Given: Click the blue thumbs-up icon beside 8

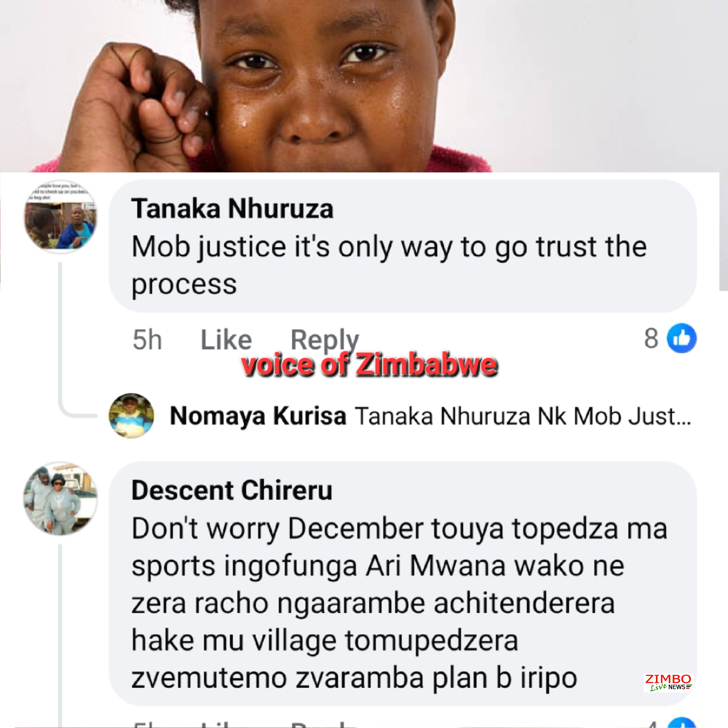Looking at the screenshot, I should [681, 338].
